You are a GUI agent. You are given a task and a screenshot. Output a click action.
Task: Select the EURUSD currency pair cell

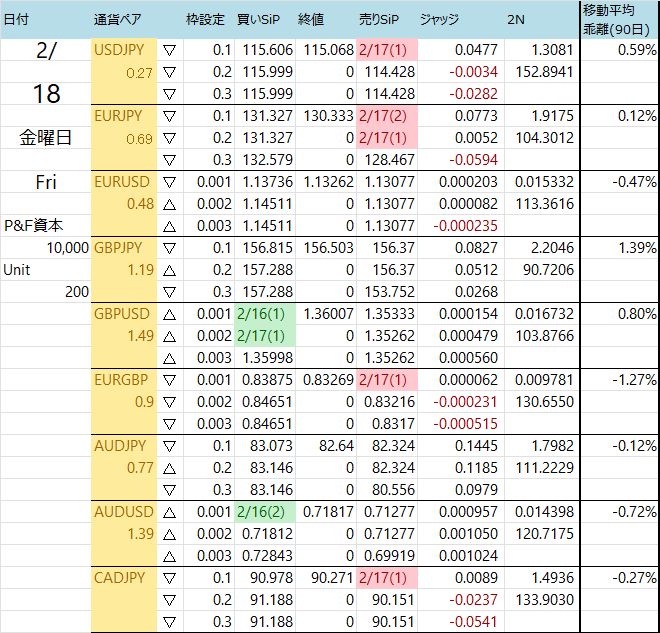(124, 182)
